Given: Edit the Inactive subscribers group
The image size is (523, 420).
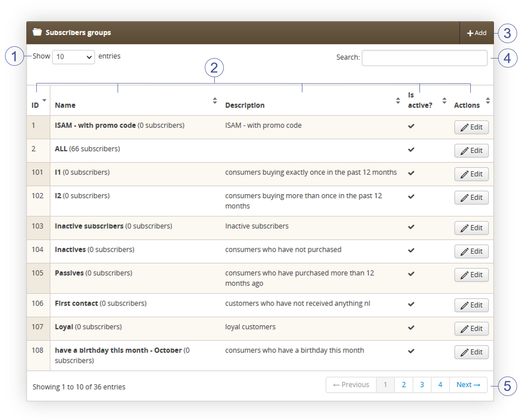Looking at the screenshot, I should [471, 228].
